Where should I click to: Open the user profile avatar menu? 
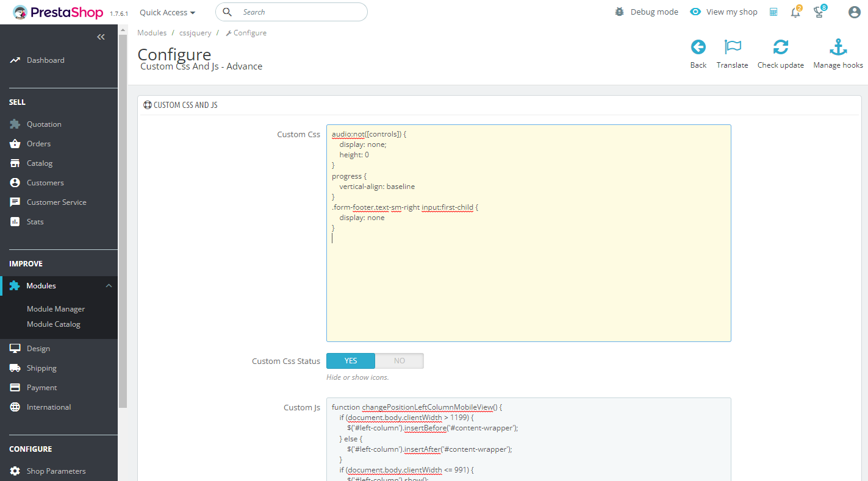(x=855, y=12)
